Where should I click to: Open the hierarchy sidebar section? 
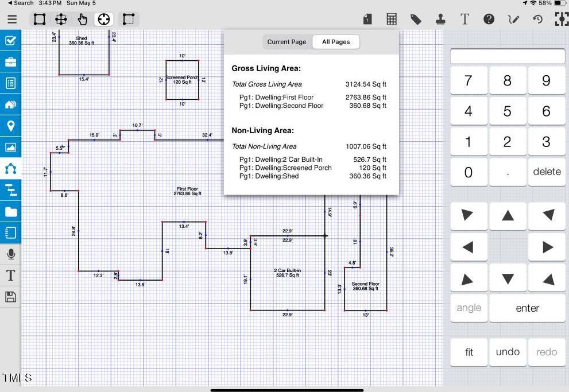pyautogui.click(x=10, y=189)
